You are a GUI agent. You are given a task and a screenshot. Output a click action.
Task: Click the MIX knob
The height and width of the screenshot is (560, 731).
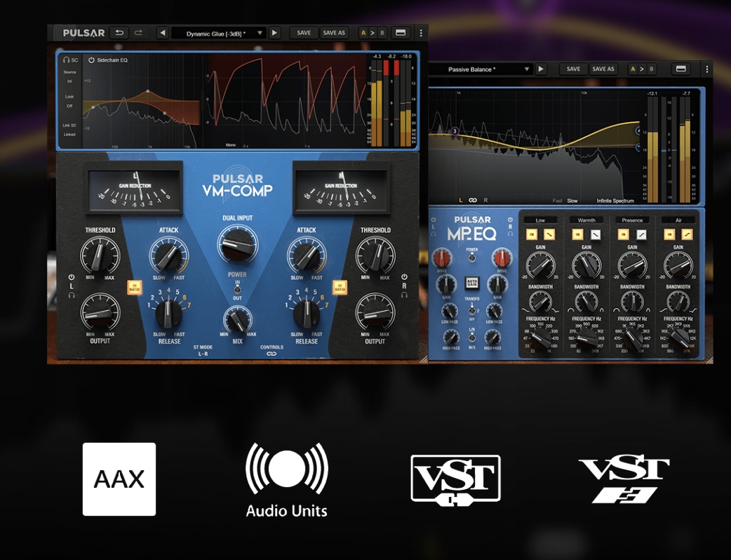[237, 320]
